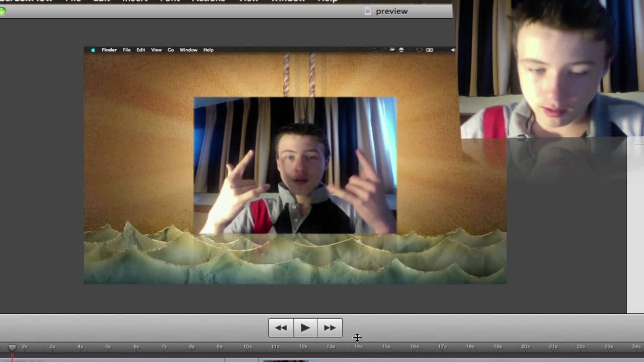Click the "preview" window title text
Image resolution: width=644 pixels, height=362 pixels.
pos(391,11)
